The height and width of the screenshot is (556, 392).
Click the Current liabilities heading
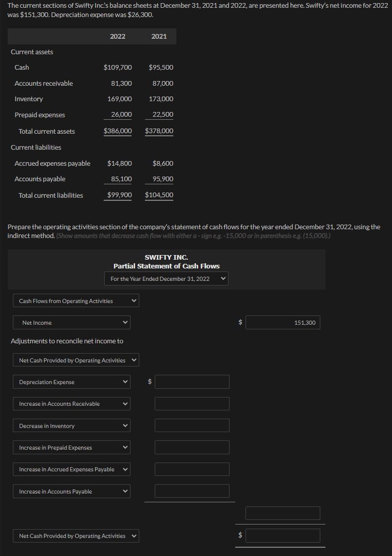pos(36,147)
